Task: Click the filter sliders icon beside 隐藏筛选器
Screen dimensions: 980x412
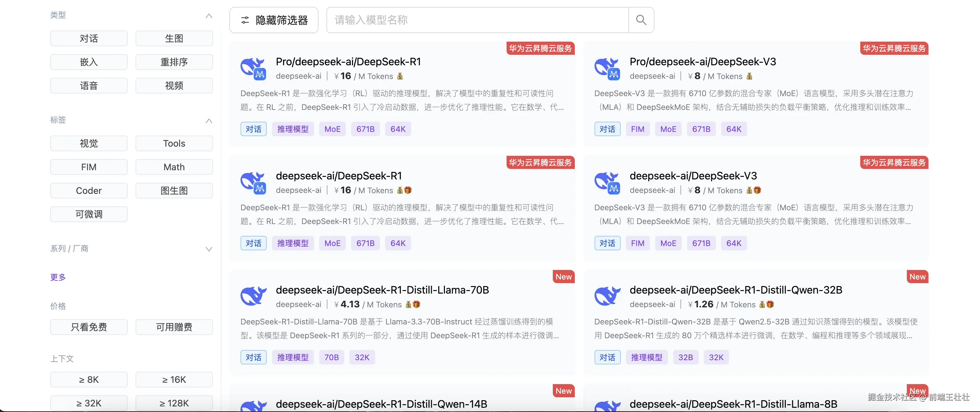Action: pyautogui.click(x=245, y=20)
